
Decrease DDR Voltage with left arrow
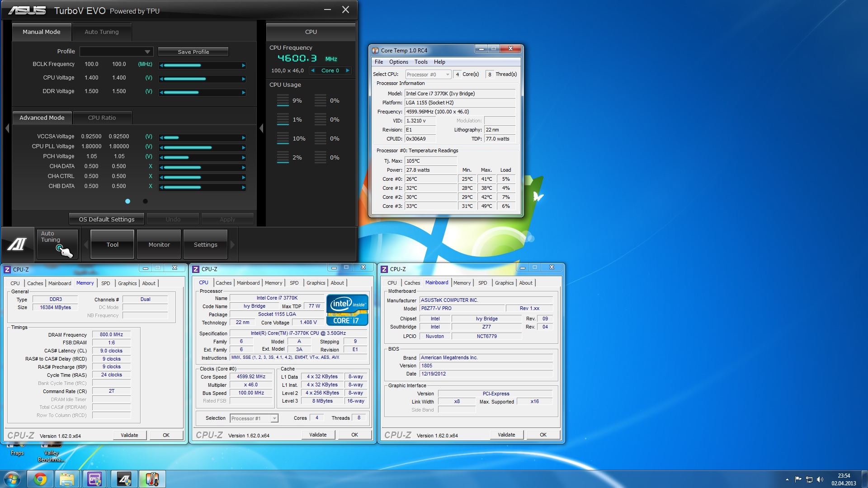click(x=161, y=92)
